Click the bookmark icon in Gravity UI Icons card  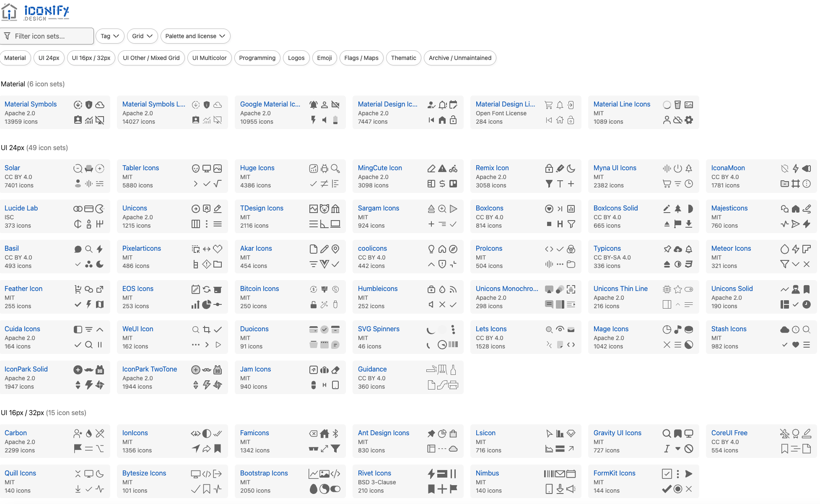coord(678,434)
